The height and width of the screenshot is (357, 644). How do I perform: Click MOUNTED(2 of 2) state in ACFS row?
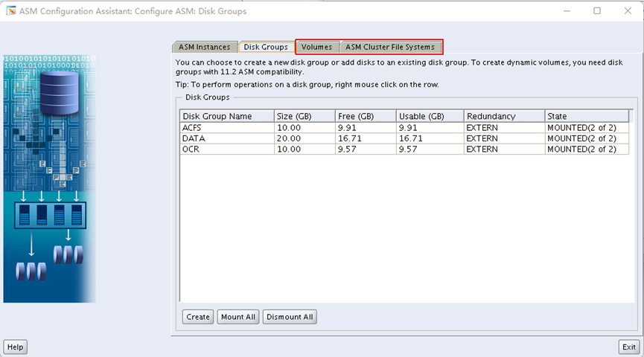coord(581,128)
